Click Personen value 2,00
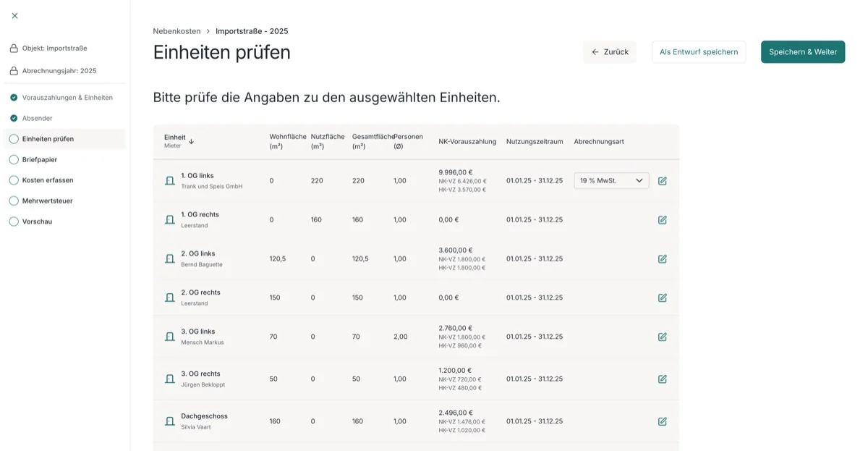868x451 pixels. 401,337
